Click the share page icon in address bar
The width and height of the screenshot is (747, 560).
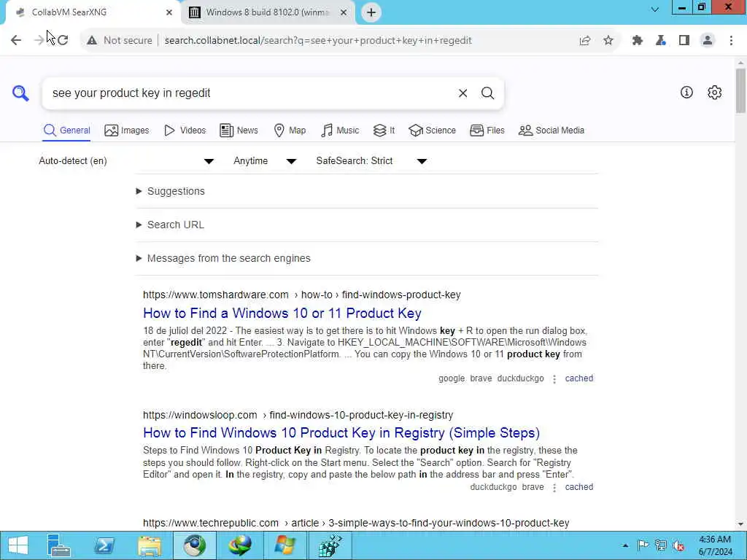click(585, 41)
